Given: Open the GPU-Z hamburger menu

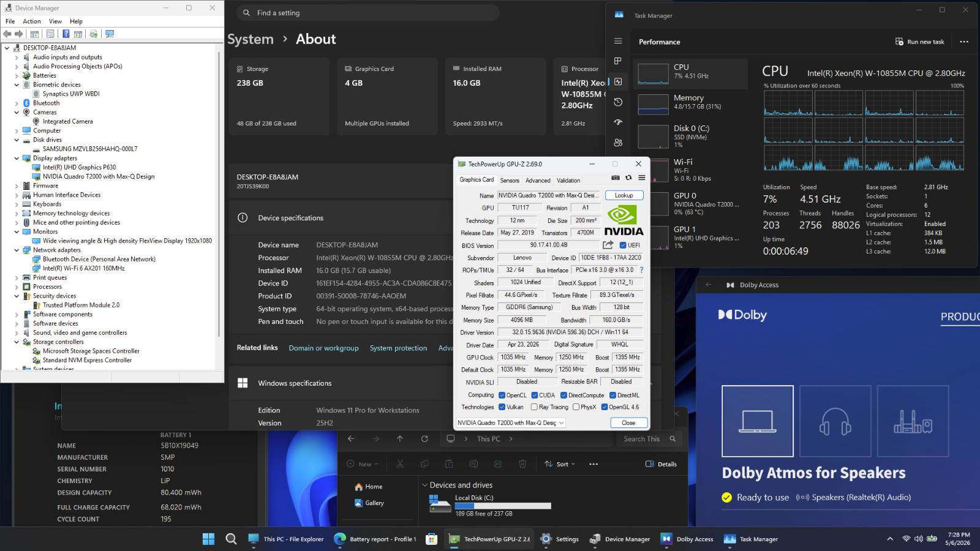Looking at the screenshot, I should click(x=641, y=178).
